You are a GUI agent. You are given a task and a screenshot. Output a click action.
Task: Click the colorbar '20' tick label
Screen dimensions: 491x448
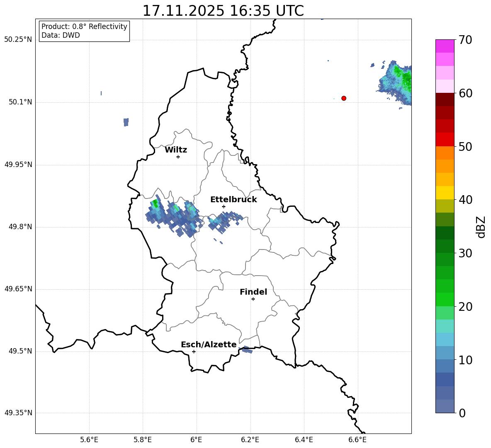[465, 307]
